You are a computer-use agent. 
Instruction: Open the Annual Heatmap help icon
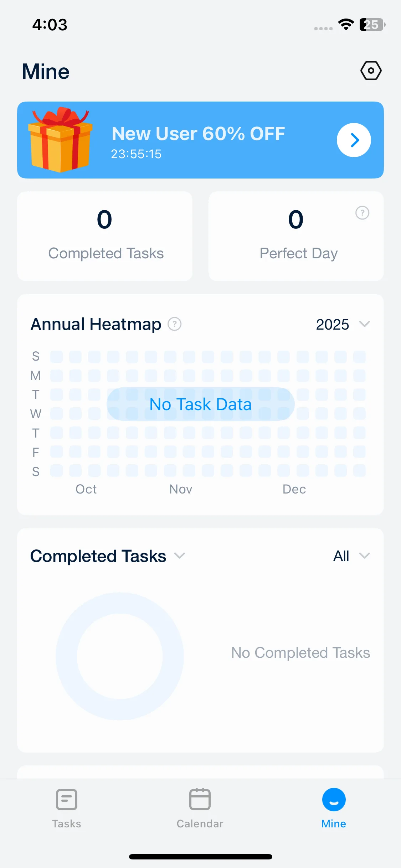pos(175,324)
